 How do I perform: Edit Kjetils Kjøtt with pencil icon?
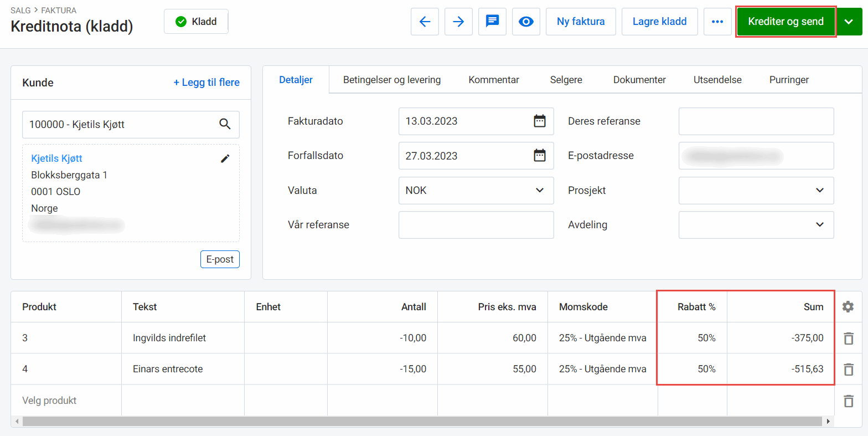[225, 158]
